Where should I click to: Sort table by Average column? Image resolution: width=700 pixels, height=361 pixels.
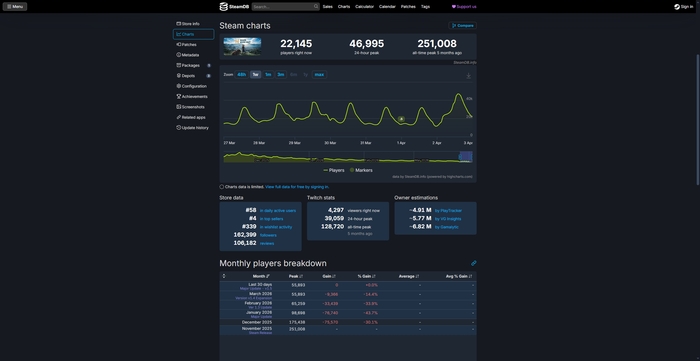pos(409,276)
